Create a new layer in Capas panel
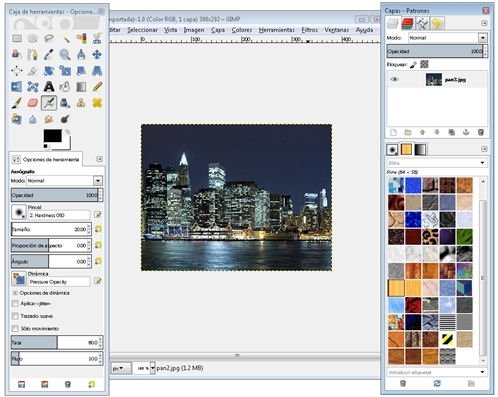The image size is (498, 397). [393, 132]
